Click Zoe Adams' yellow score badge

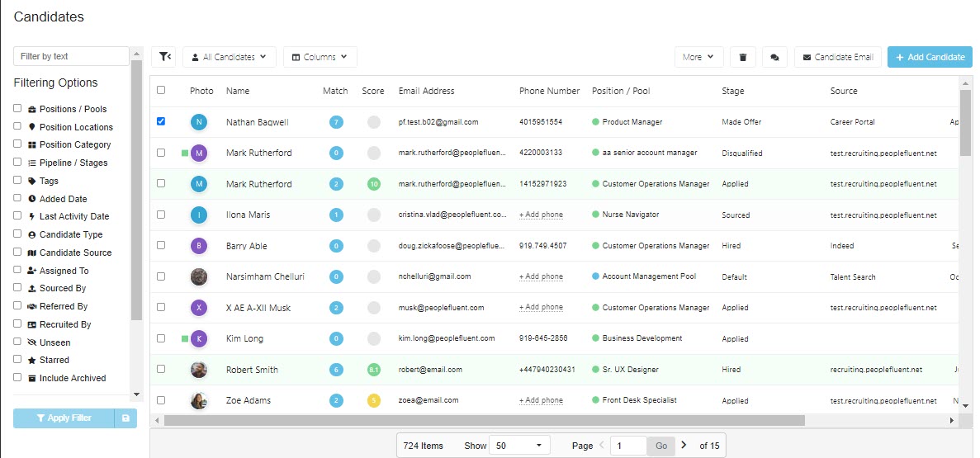(x=373, y=400)
